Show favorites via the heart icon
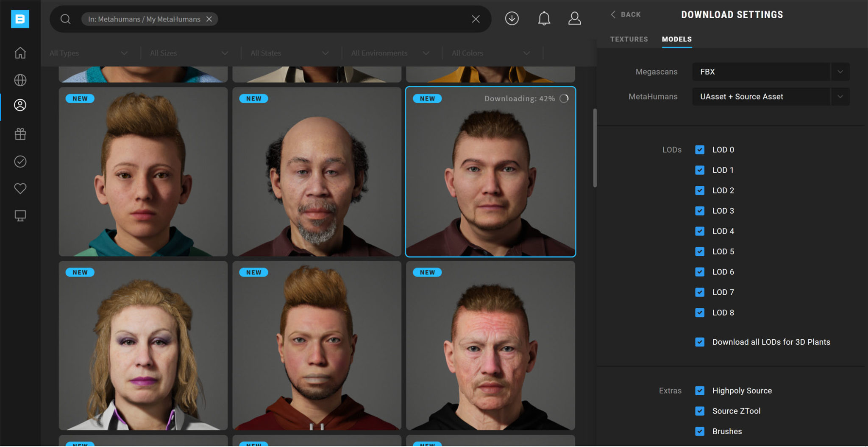Screen dimensions: 868x447 20,188
